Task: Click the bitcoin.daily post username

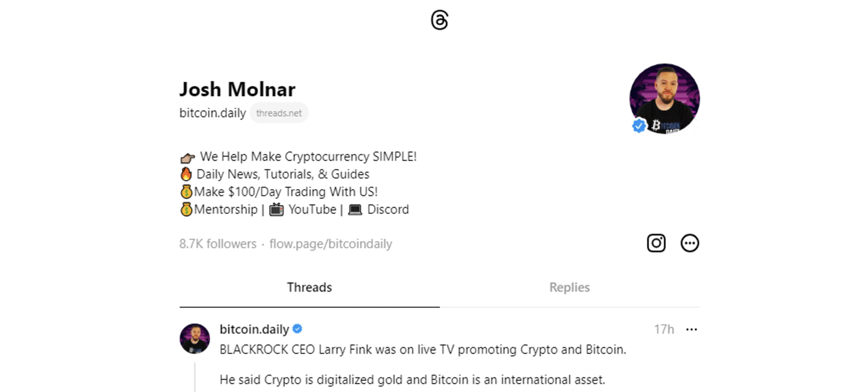Action: [254, 329]
